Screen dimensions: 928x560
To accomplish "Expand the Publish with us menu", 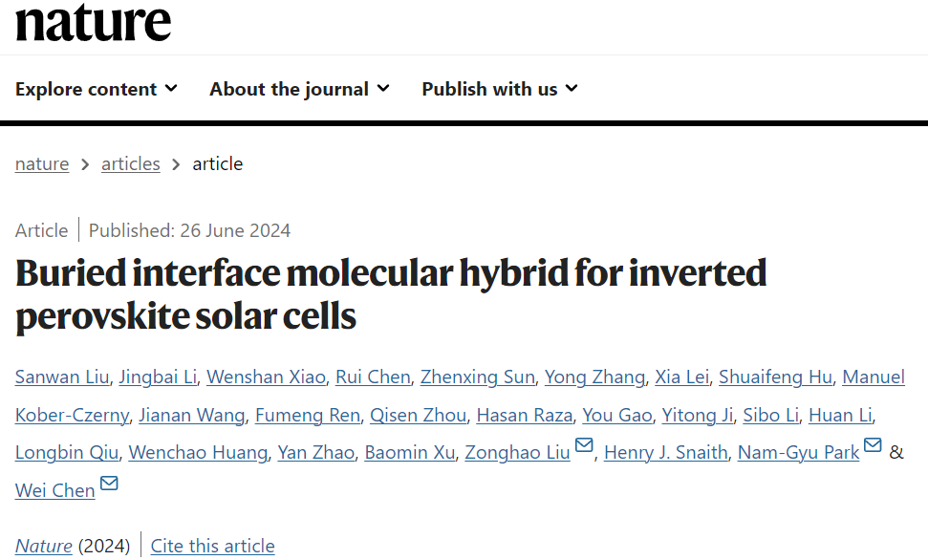I will click(499, 89).
